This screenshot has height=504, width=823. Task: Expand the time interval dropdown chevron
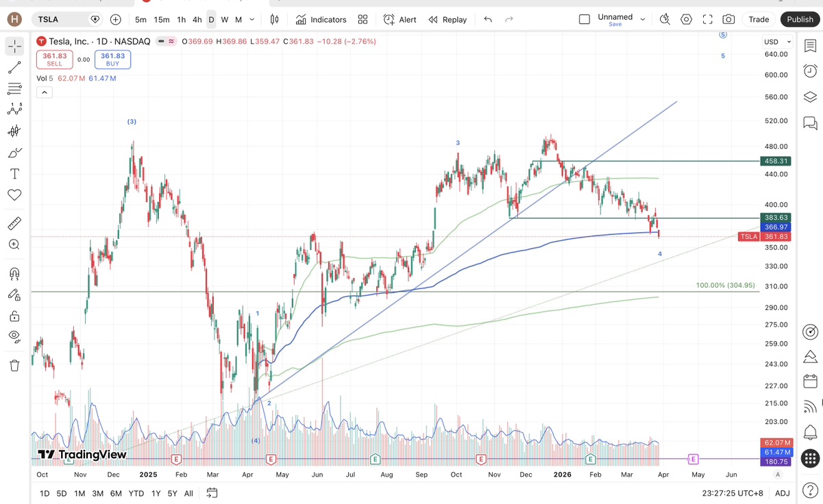click(x=252, y=19)
